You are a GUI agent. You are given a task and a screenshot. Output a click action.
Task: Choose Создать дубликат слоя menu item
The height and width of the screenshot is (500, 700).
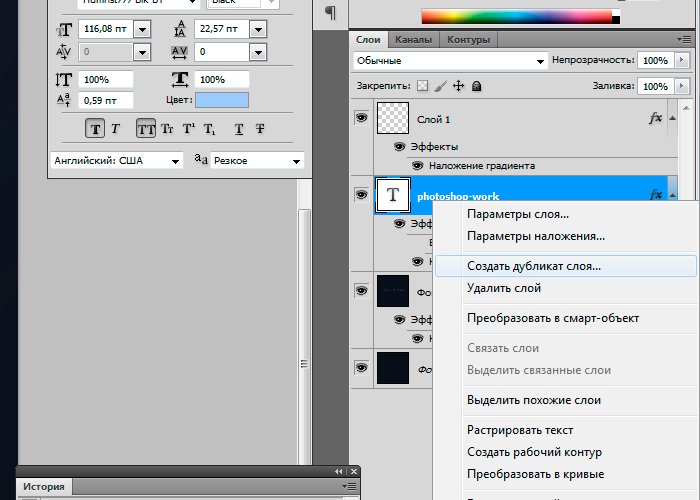(534, 266)
